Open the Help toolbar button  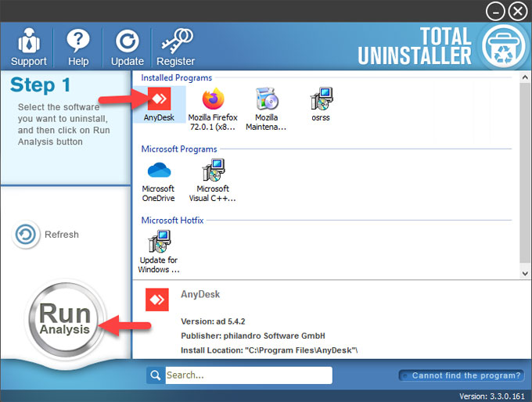coord(78,47)
